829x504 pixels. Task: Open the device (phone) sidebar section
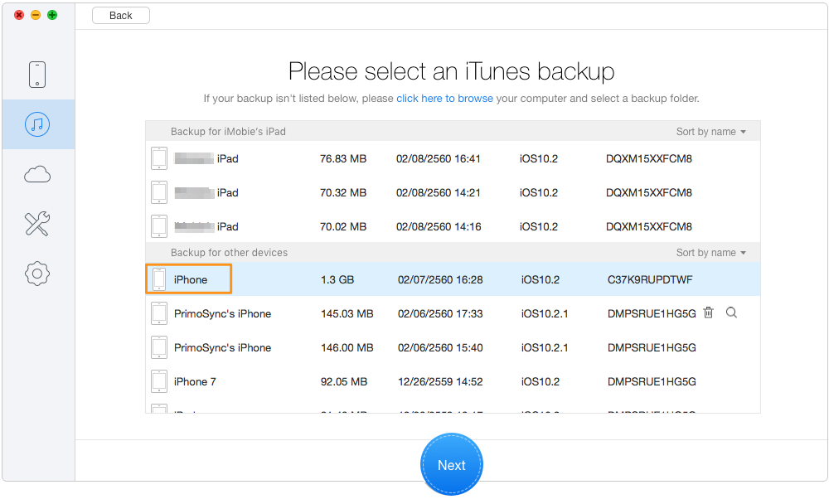point(37,74)
